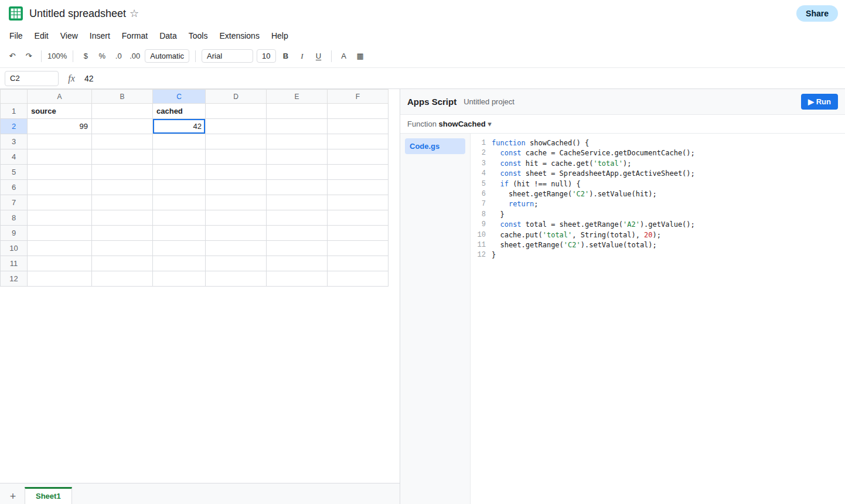Open the font size 10 box
845x504 pixels.
pos(266,56)
